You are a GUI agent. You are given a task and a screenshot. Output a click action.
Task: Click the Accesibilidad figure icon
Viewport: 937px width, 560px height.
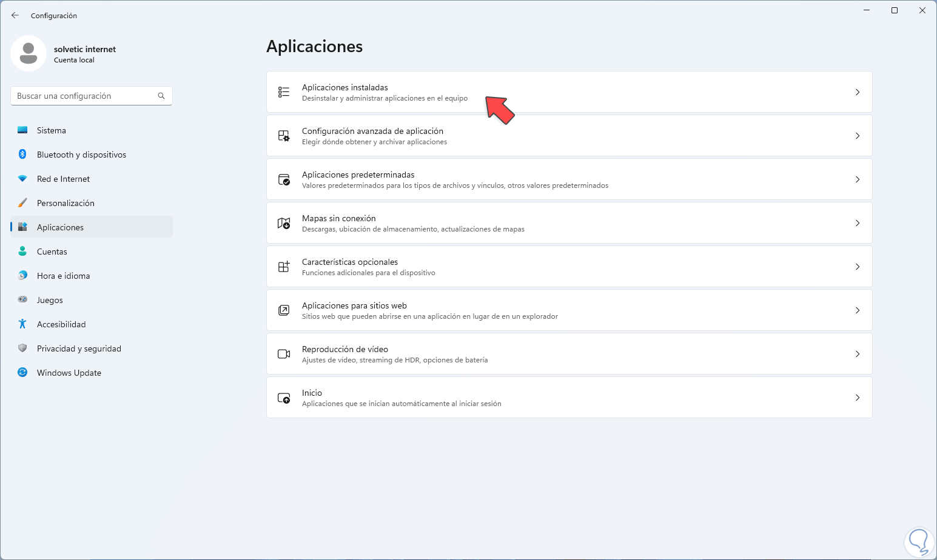pyautogui.click(x=22, y=324)
